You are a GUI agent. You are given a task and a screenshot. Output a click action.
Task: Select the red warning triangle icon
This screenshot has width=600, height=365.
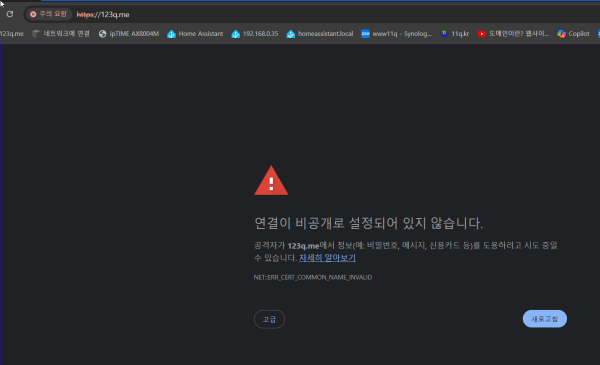(x=271, y=181)
